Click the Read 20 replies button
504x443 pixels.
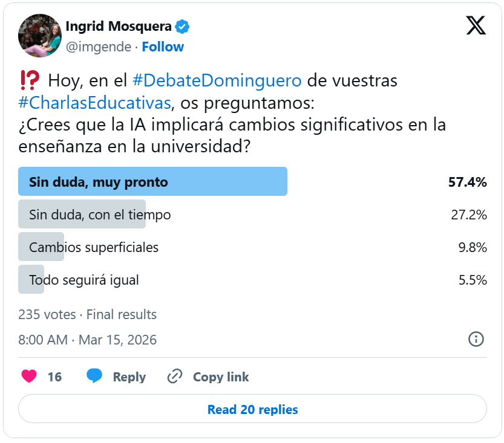[x=252, y=409]
